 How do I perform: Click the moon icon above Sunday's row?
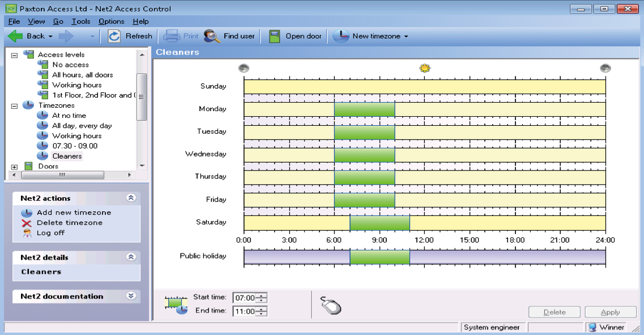click(x=244, y=67)
